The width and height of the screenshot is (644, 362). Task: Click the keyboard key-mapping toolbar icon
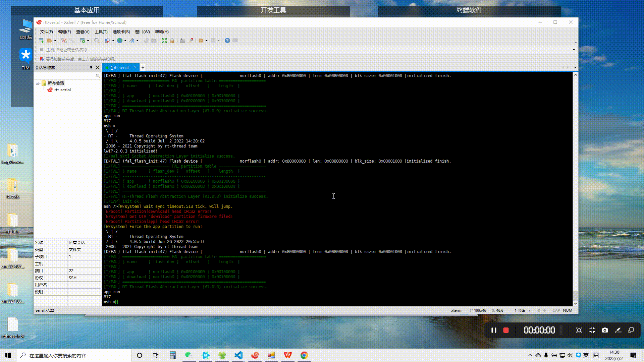pyautogui.click(x=182, y=41)
